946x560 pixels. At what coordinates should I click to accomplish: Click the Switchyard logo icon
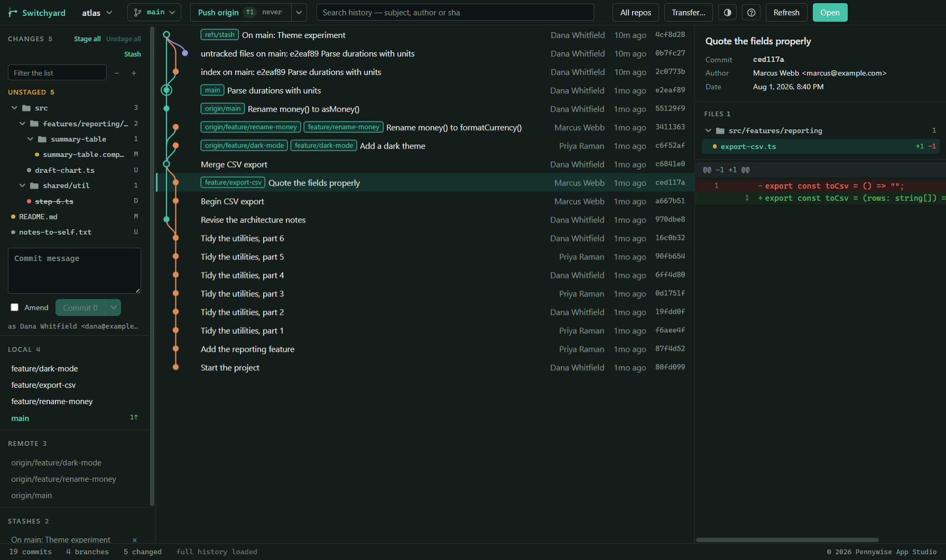[13, 13]
